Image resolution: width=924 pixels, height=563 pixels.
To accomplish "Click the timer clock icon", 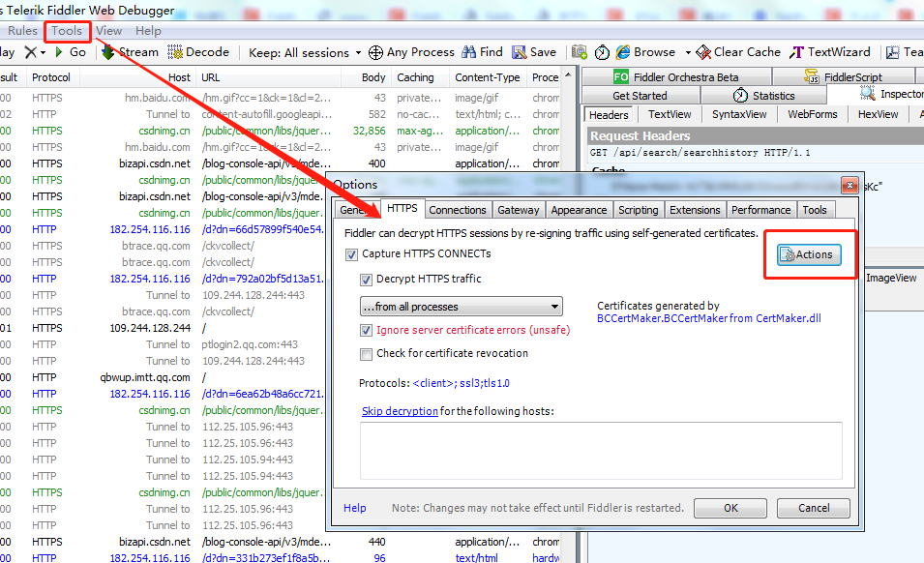I will (602, 52).
